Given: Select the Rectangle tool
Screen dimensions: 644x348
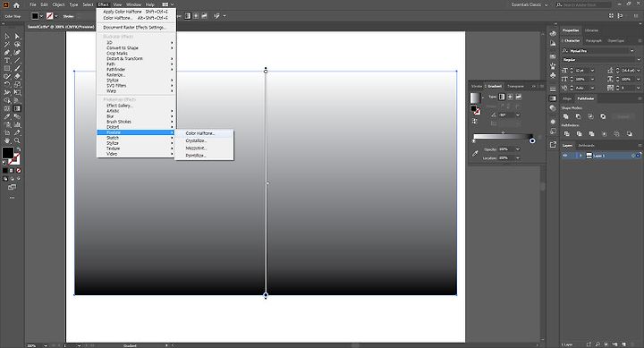Looking at the screenshot, I should click(7, 69).
